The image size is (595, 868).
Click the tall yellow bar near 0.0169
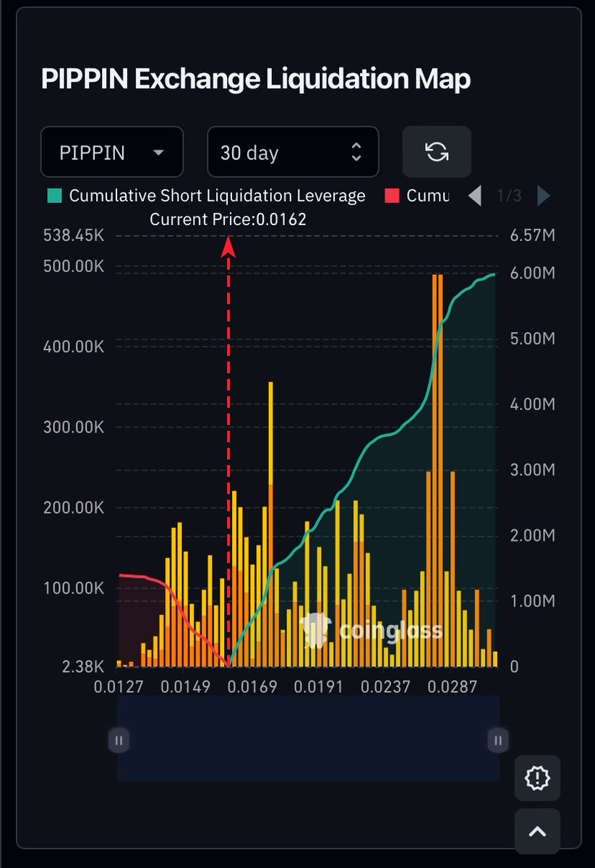[x=271, y=524]
